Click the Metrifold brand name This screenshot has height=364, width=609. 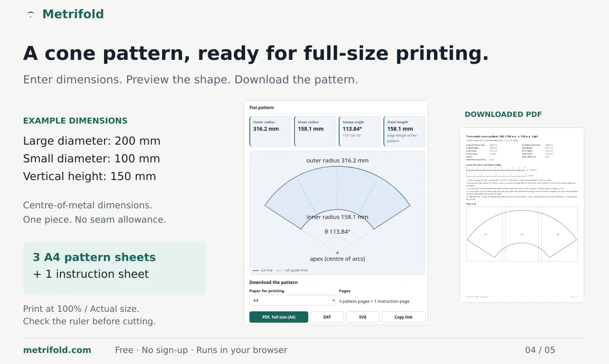click(73, 14)
